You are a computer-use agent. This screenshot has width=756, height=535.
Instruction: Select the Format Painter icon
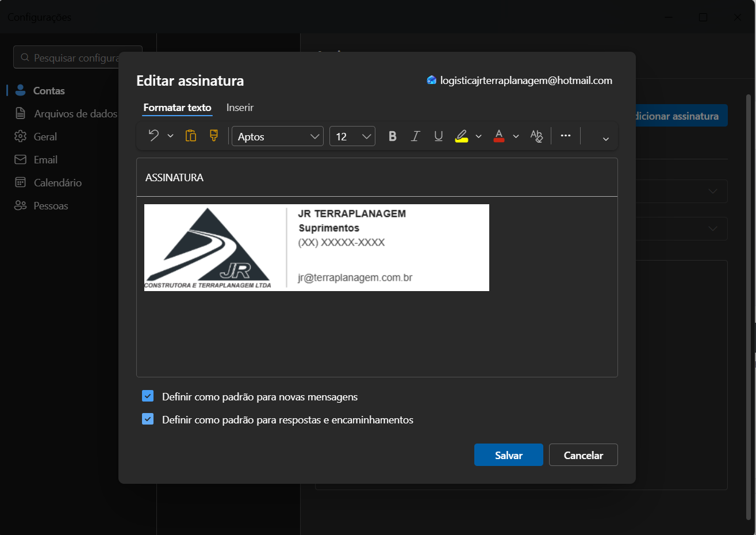[214, 136]
